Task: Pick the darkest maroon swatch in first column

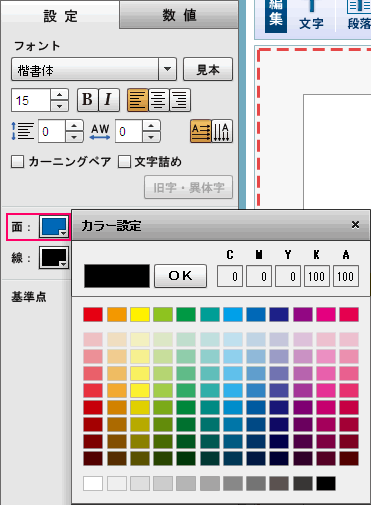Action: tap(93, 458)
